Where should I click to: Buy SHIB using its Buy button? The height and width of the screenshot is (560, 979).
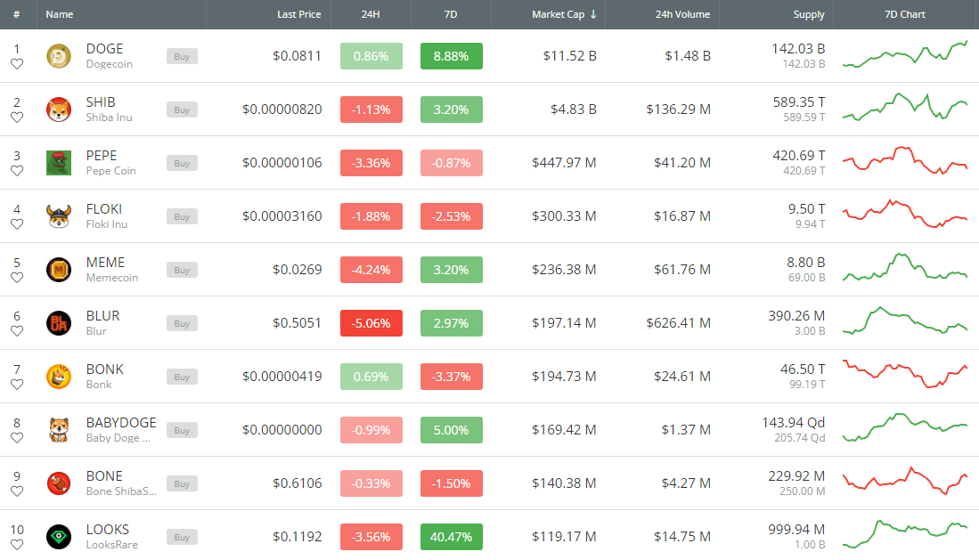pyautogui.click(x=182, y=110)
